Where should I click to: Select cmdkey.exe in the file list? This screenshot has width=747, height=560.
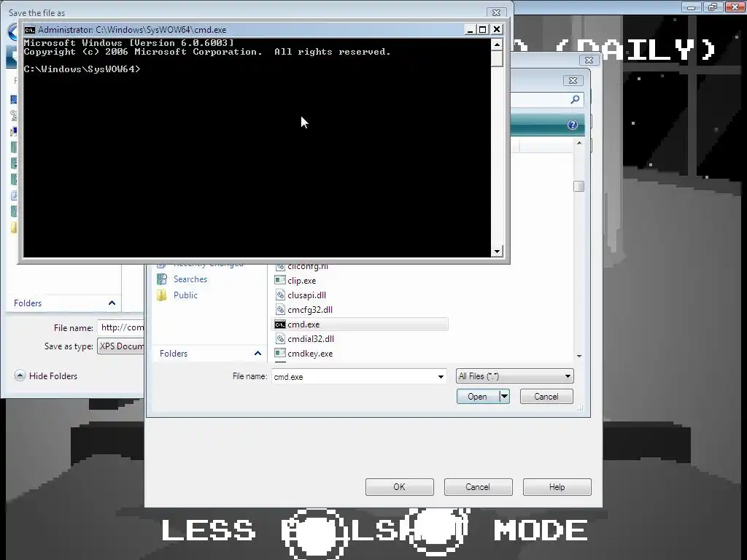(310, 354)
